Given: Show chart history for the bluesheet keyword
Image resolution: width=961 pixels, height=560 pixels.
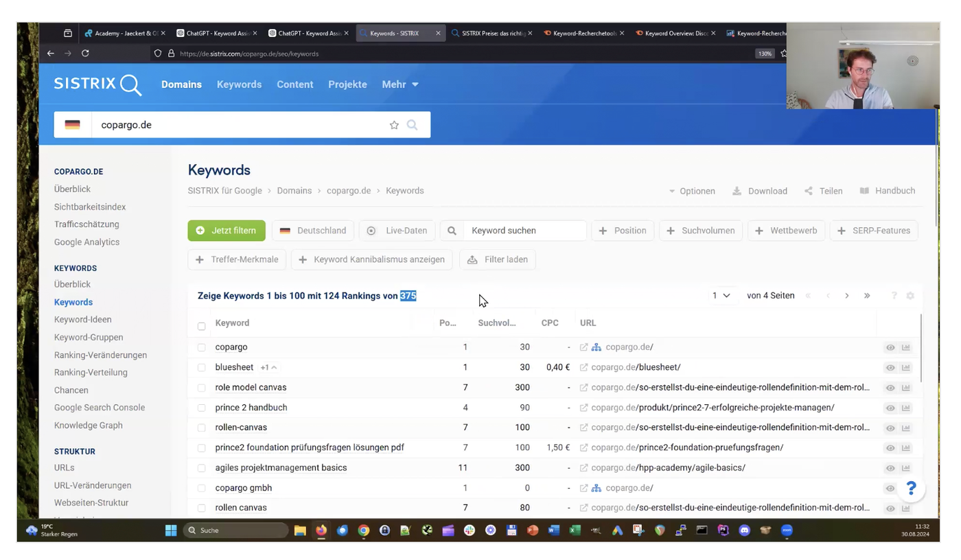Looking at the screenshot, I should 906,367.
